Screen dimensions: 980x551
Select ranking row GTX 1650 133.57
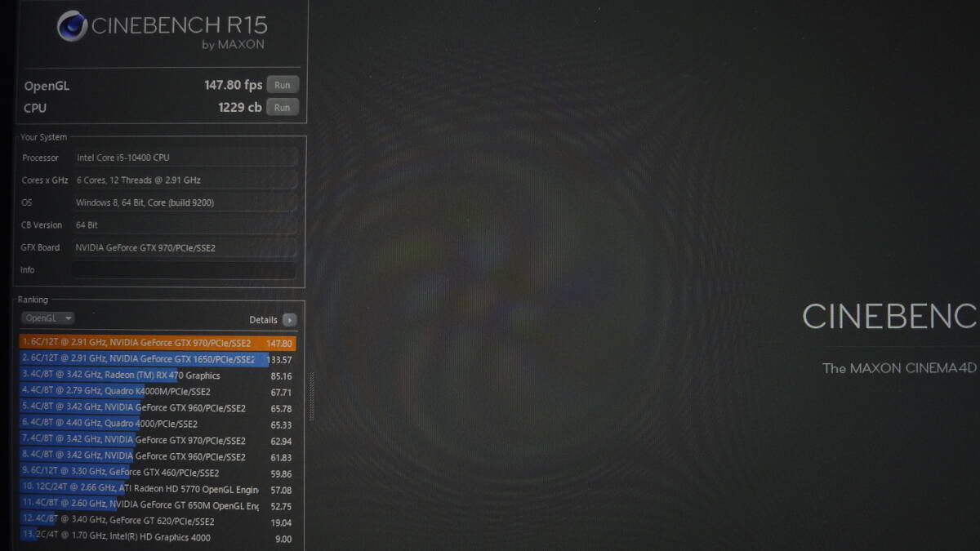158,359
